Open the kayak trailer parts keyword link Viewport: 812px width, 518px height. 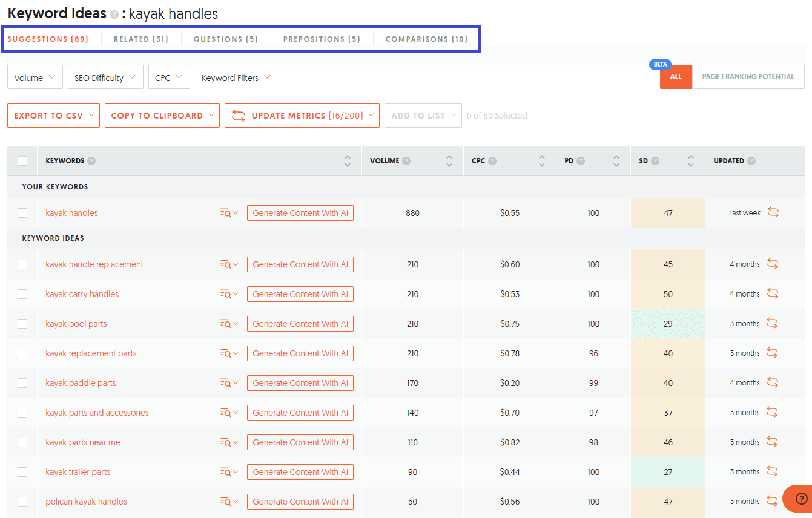click(78, 472)
